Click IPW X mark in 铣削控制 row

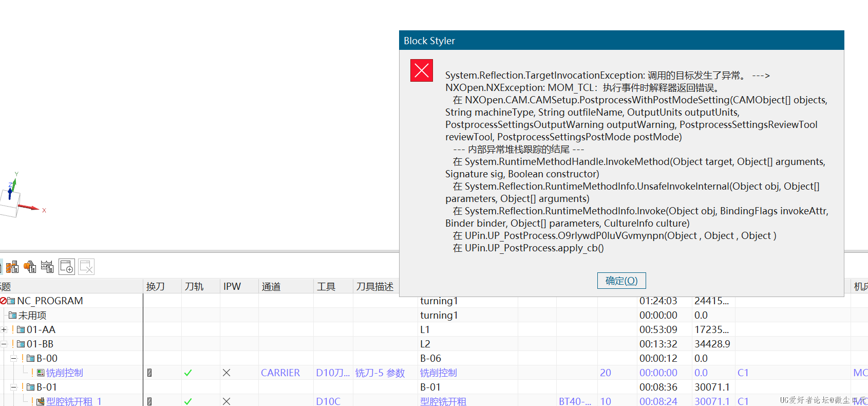227,373
